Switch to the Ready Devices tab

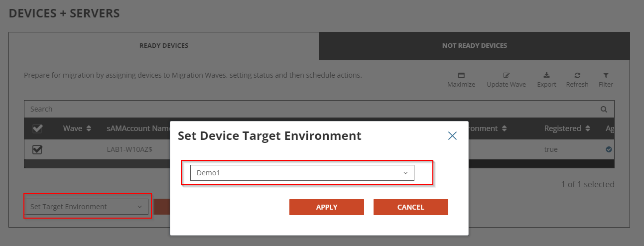pyautogui.click(x=164, y=46)
